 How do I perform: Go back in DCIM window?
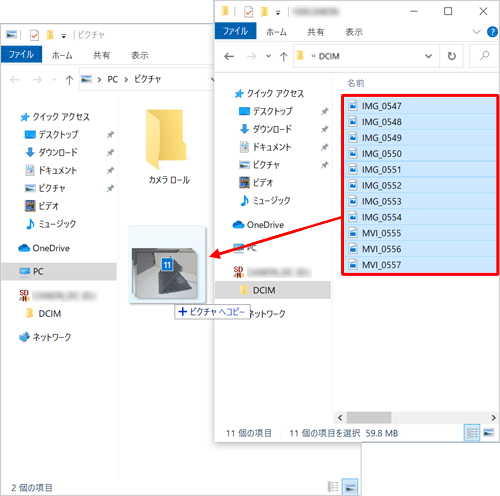229,56
